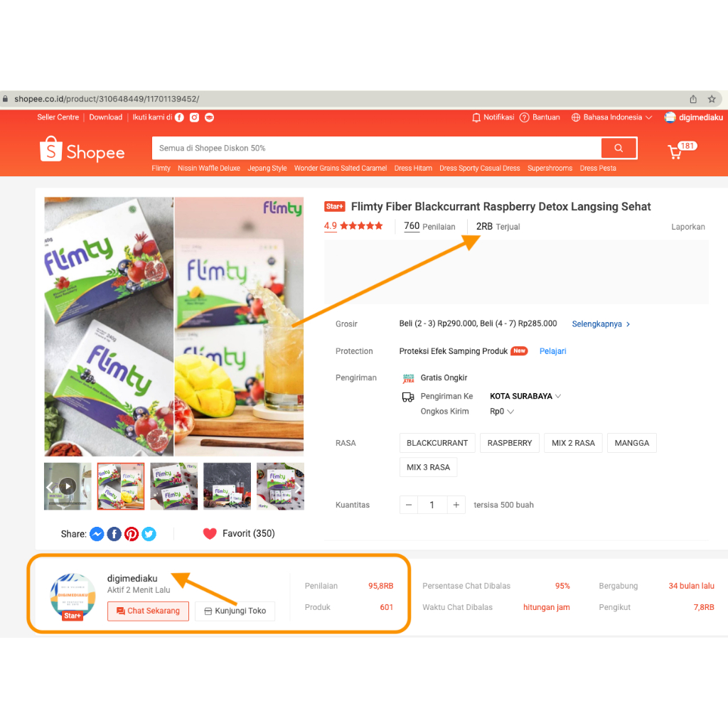
Task: Choose the MIX 3 RASA variant
Action: point(428,467)
